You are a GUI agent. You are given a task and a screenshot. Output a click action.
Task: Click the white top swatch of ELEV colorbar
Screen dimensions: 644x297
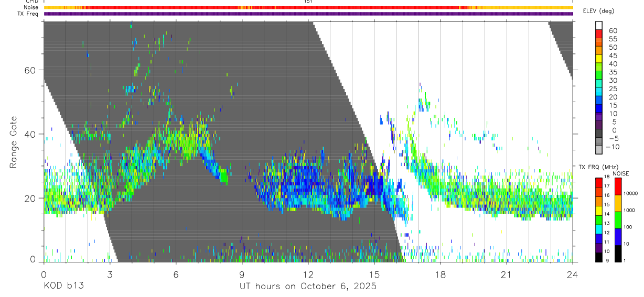(x=599, y=26)
